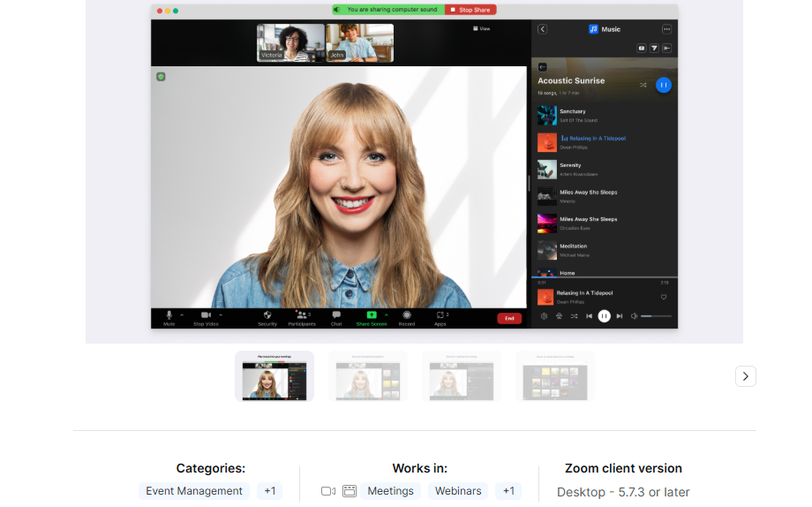Expand the arrow next to Stop Video
The width and height of the screenshot is (812, 507).
tap(221, 314)
